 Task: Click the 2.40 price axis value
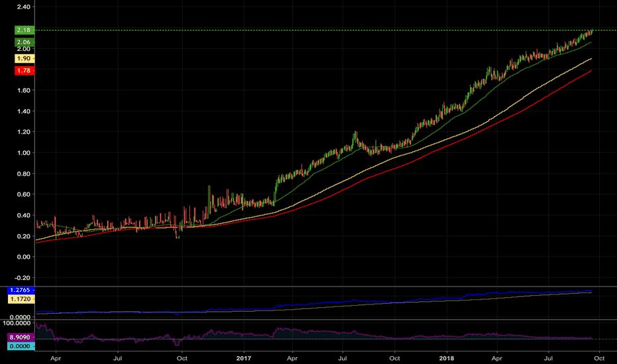pos(24,7)
